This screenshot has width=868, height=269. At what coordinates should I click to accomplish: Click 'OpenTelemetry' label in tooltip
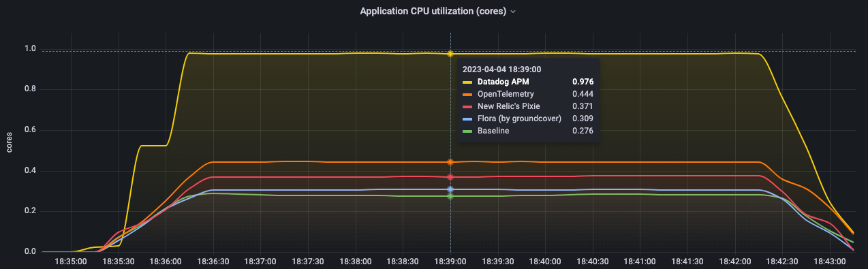(506, 94)
